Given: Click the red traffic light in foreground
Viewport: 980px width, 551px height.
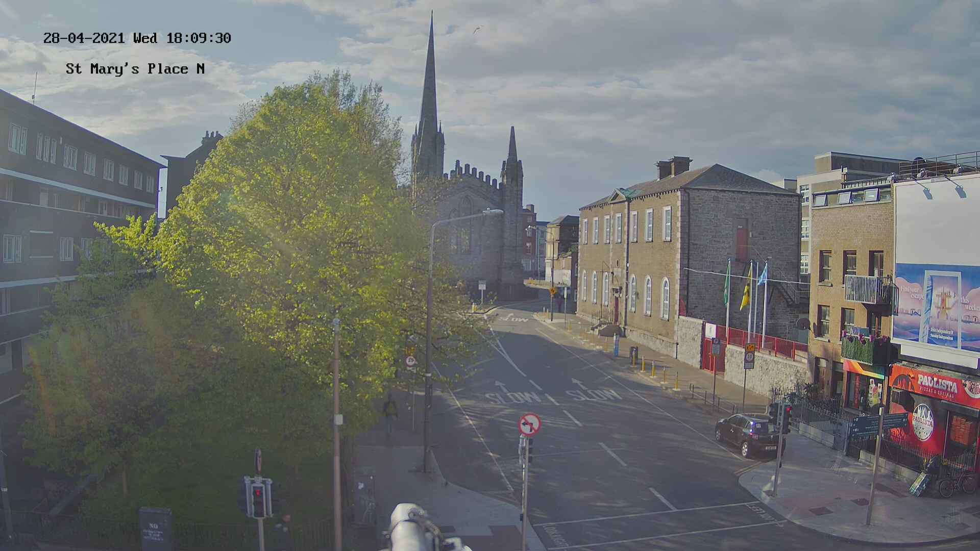Looking at the screenshot, I should point(258,493).
